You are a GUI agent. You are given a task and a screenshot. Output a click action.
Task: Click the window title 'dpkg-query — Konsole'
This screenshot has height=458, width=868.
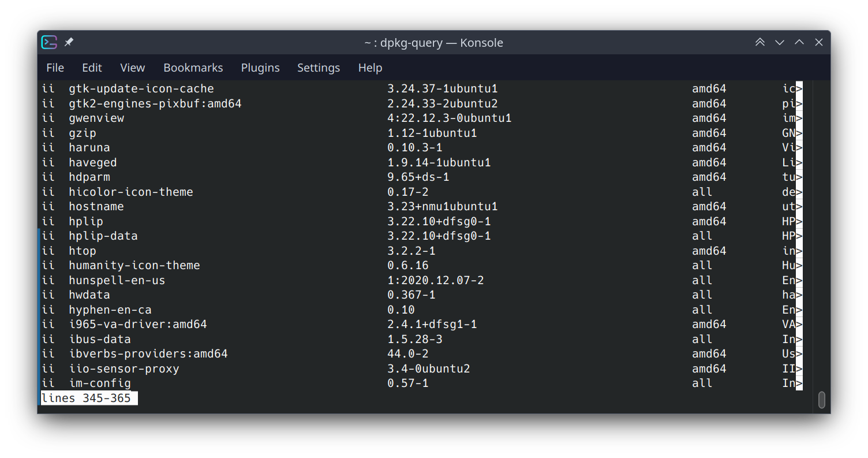pyautogui.click(x=433, y=43)
